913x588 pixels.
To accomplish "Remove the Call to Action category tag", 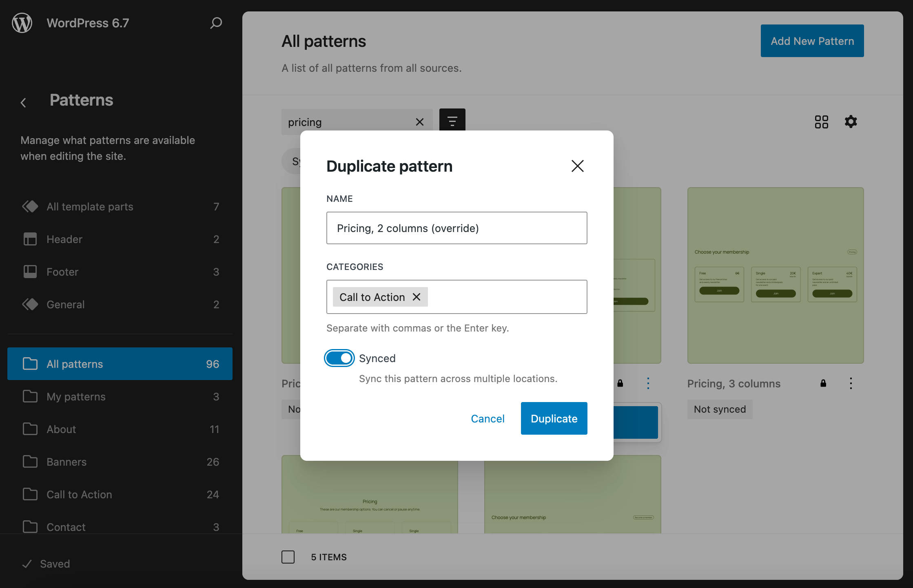I will coord(417,297).
